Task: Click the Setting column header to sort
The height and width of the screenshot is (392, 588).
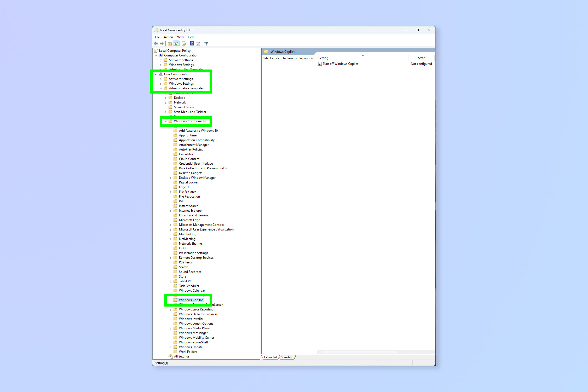Action: click(x=323, y=58)
